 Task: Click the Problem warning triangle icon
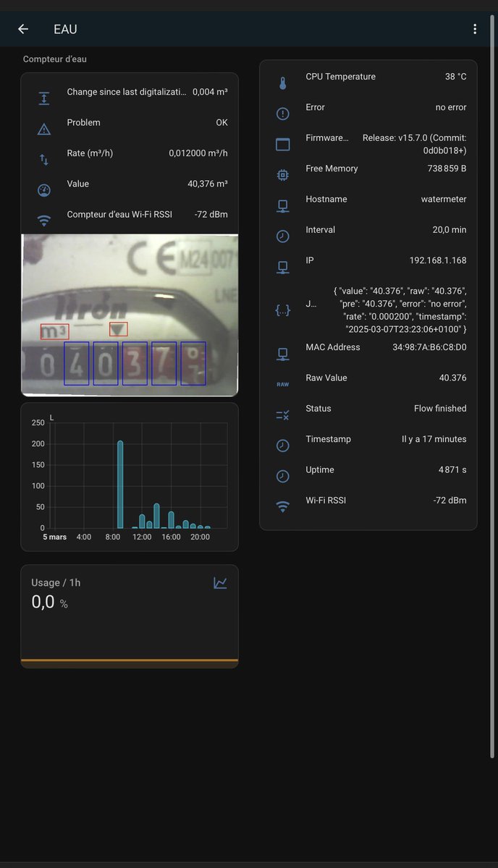click(x=44, y=129)
